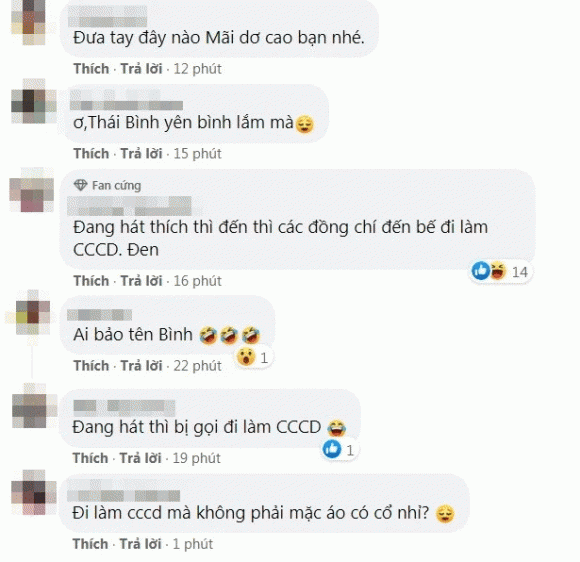Reply to the 15 phút comment

tap(141, 154)
